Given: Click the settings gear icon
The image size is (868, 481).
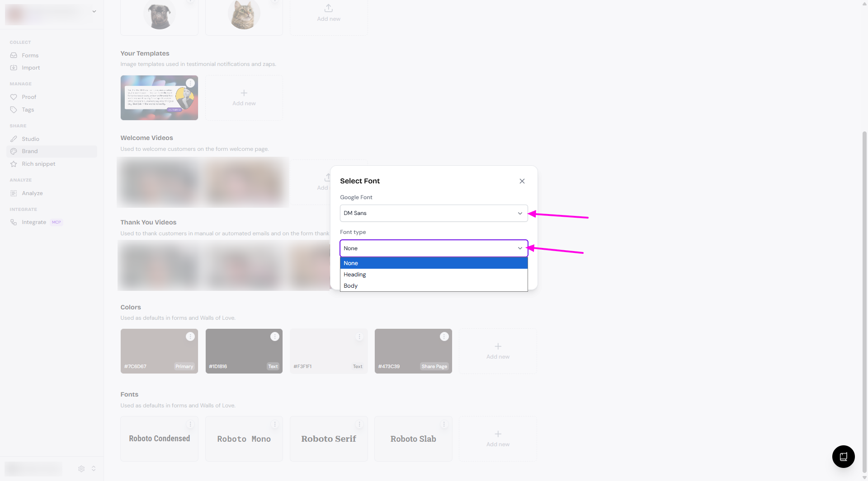Looking at the screenshot, I should (x=81, y=469).
